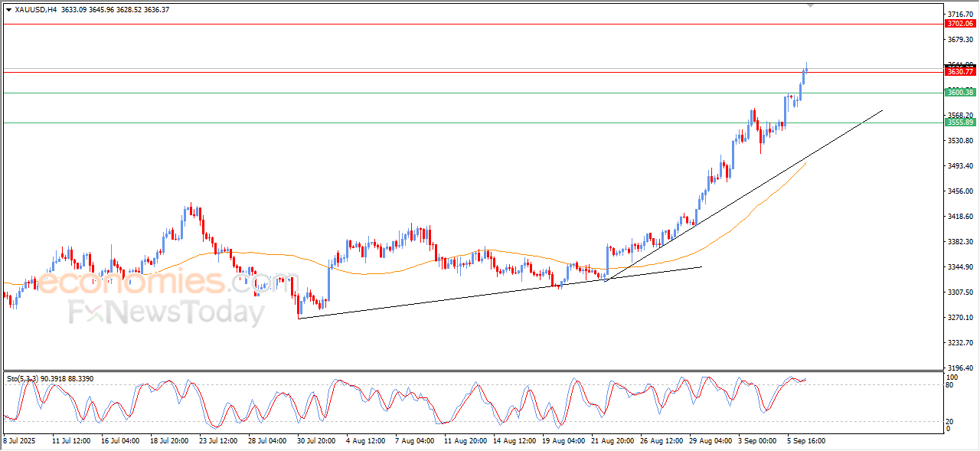Click the 16 Jul 04:00 time label
Viewport: 980px width, 451px height.
coord(120,441)
